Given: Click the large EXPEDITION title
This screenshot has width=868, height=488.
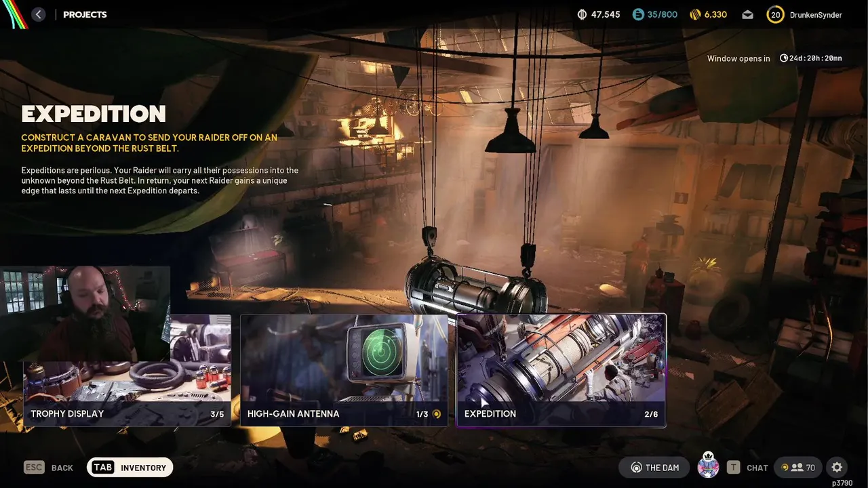Looking at the screenshot, I should (94, 114).
